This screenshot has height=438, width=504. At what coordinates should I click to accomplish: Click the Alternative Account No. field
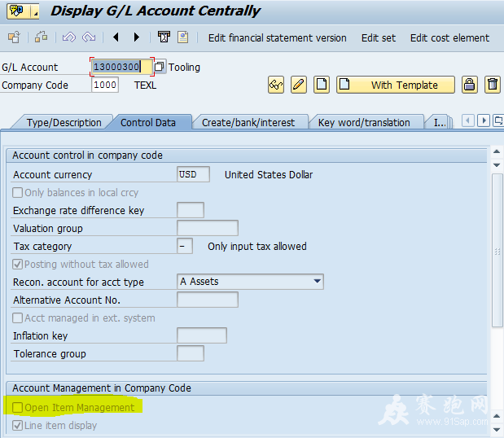(x=208, y=300)
